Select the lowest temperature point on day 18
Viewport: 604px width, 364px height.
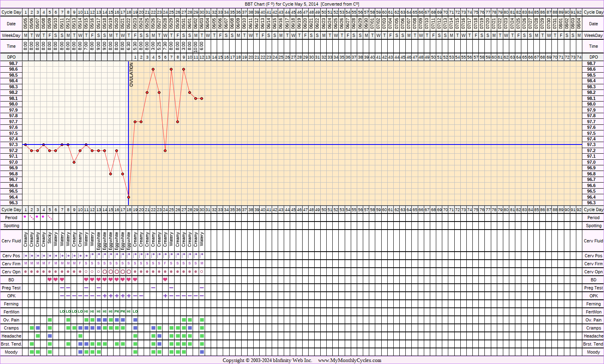129,197
